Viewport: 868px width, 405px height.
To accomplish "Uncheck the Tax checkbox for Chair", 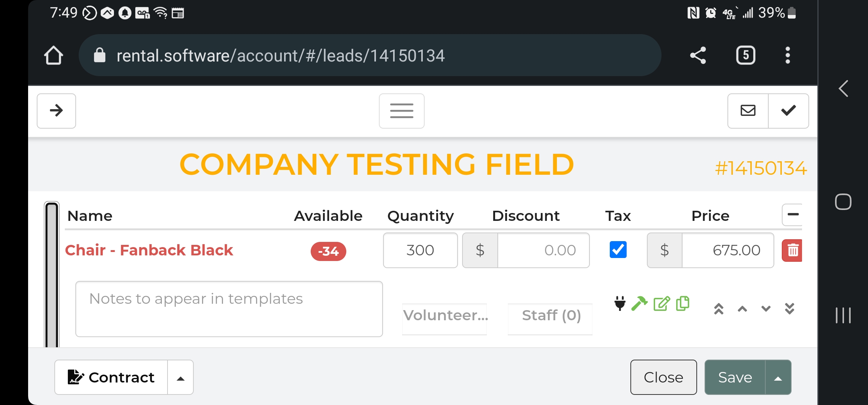I will coord(618,249).
